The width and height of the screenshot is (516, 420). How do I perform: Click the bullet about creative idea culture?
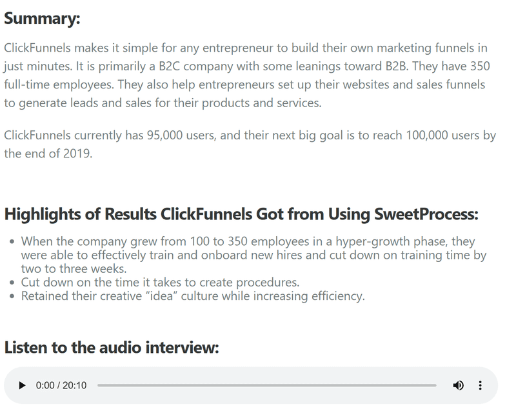(x=193, y=296)
